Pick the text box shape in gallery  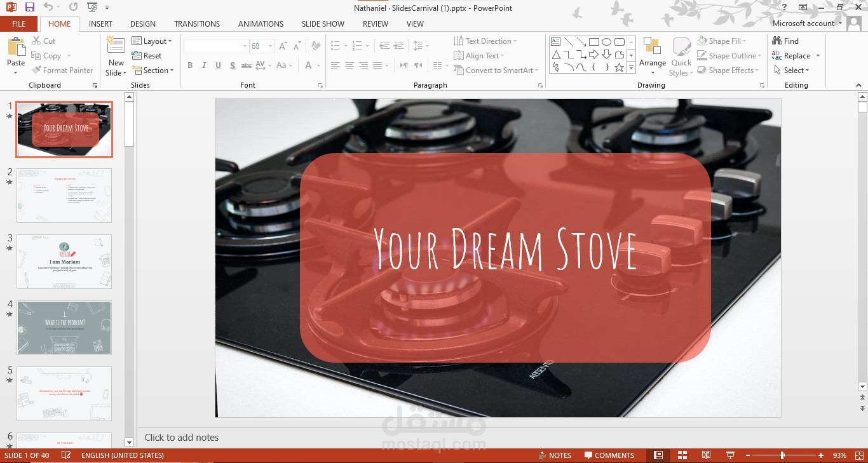tap(556, 42)
